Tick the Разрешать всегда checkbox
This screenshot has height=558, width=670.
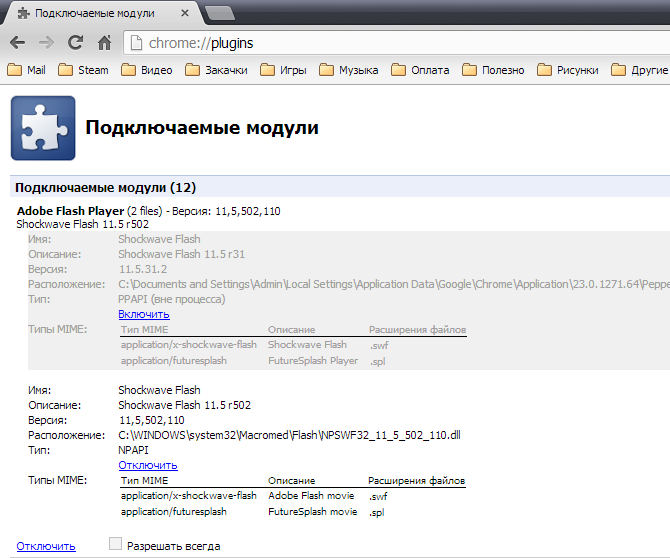[115, 543]
